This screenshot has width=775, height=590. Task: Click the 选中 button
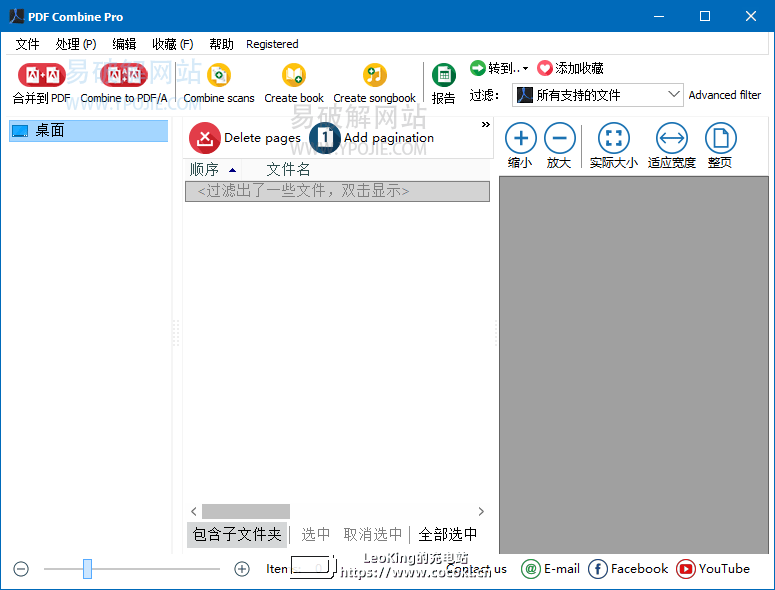315,534
